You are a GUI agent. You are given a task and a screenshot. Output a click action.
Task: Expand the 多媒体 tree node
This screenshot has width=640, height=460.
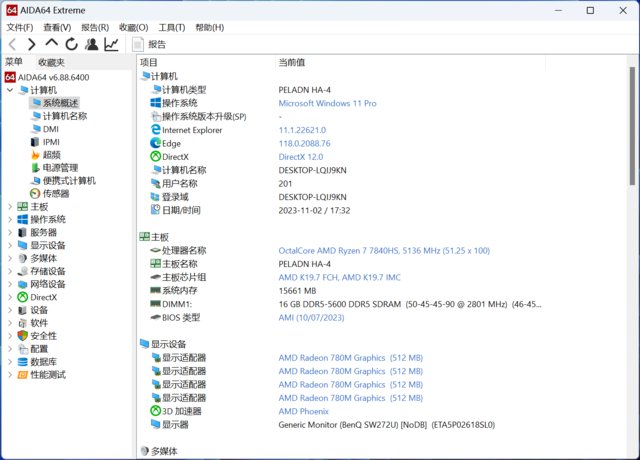10,258
